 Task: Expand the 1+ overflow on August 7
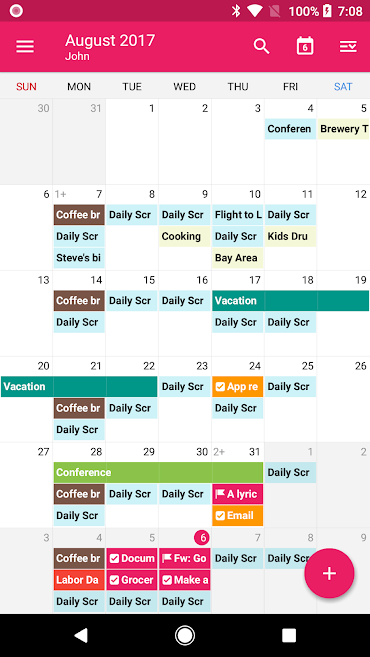click(60, 194)
